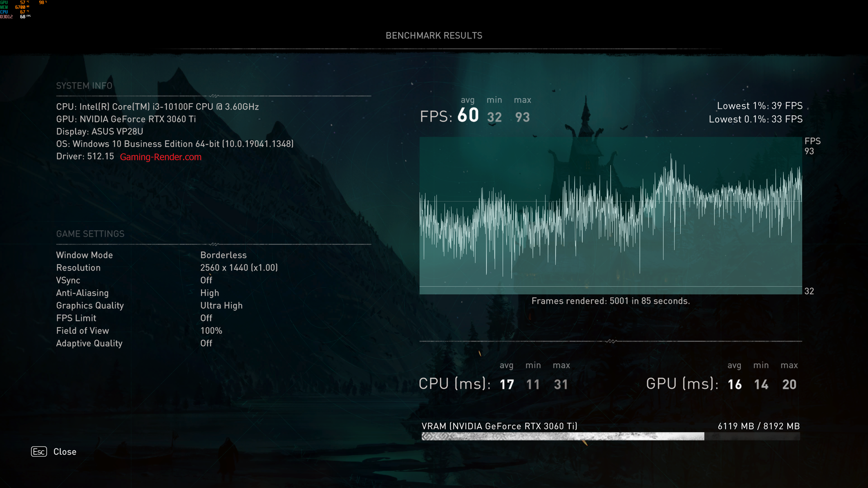Click the Close label at bottom

coord(65,452)
